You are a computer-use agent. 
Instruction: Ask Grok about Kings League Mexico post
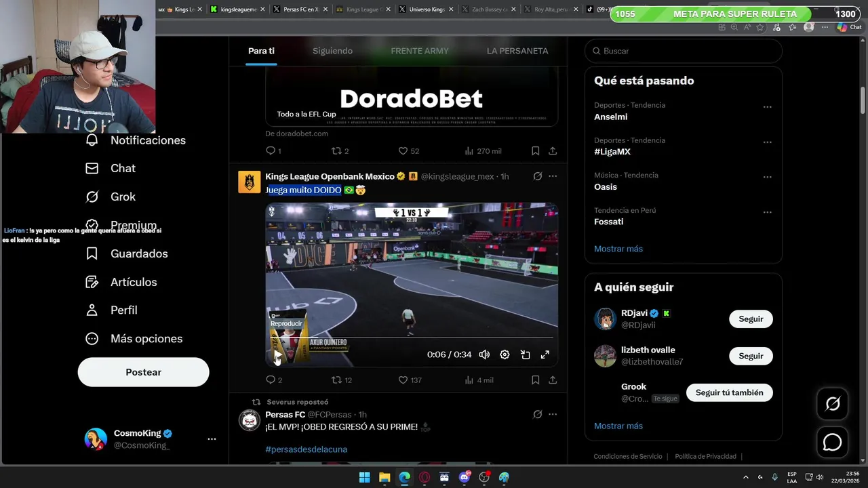tap(537, 176)
